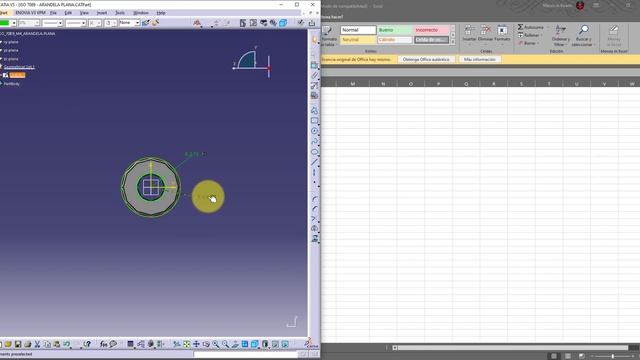Select column M header in Excel
The image size is (640, 360).
click(x=352, y=84)
